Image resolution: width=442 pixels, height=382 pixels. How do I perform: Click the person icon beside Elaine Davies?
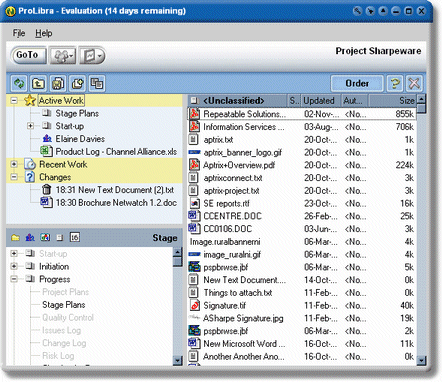point(47,138)
